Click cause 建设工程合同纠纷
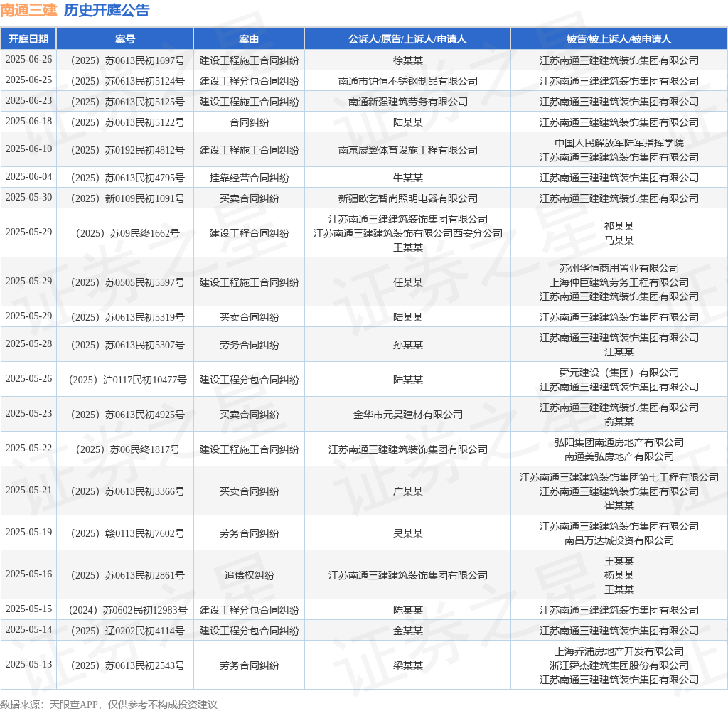728x711 pixels. point(249,232)
